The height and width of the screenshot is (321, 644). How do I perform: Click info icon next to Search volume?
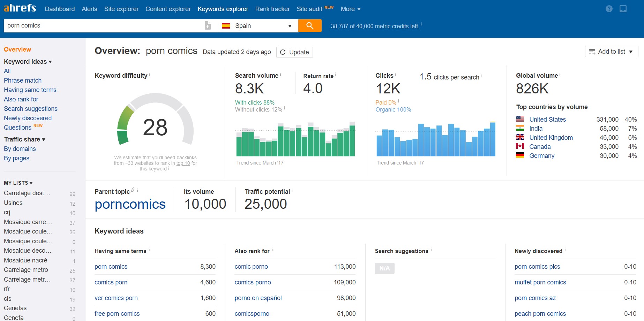pos(280,75)
